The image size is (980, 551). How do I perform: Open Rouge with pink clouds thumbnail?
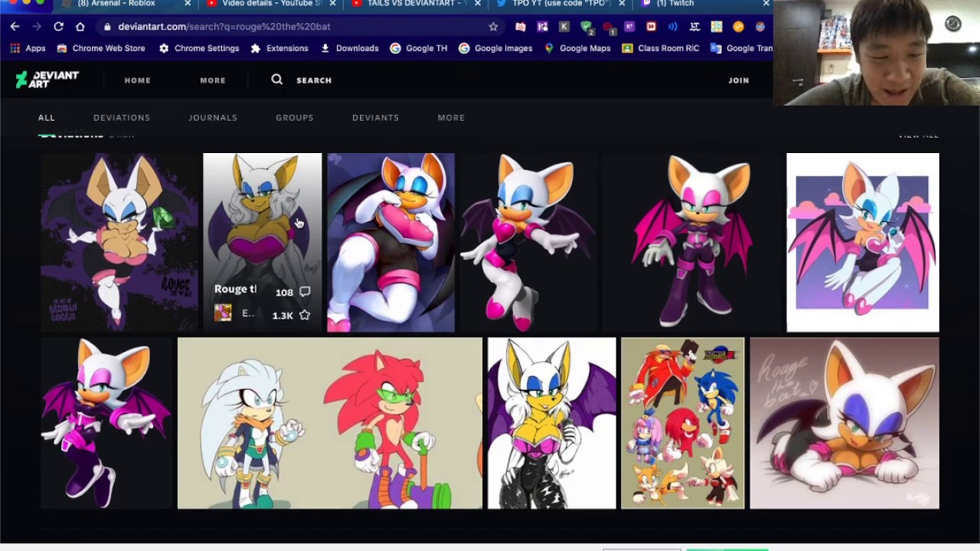(863, 243)
